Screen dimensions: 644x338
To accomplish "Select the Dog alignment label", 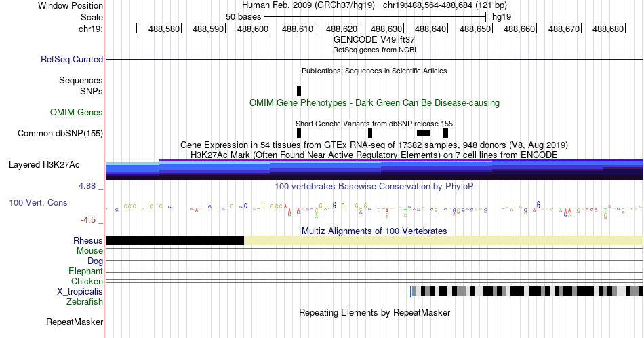I will click(95, 261).
